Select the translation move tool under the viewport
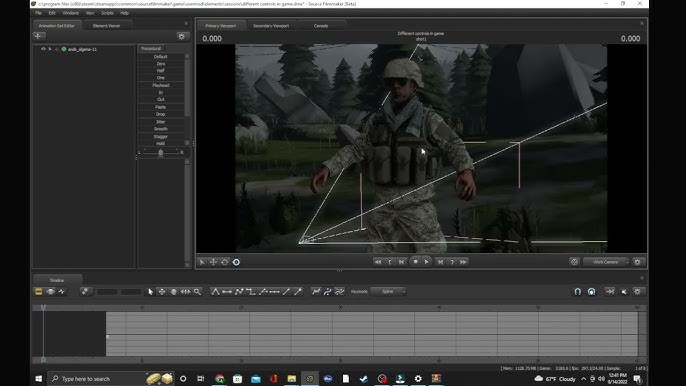The width and height of the screenshot is (686, 386). tap(213, 262)
